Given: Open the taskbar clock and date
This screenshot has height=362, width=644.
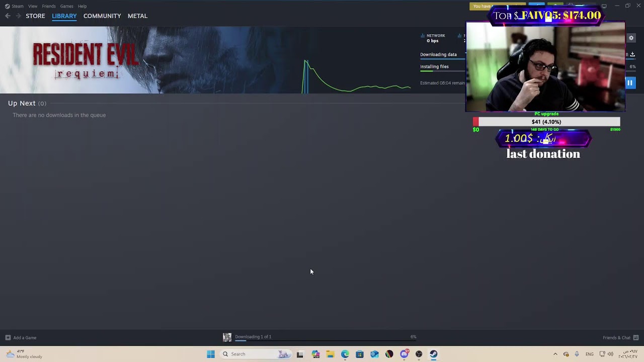Looking at the screenshot, I should click(628, 354).
